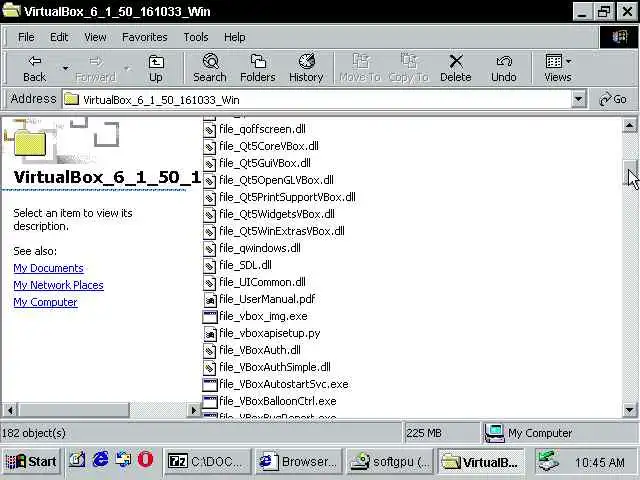Click the Start button
640x480 pixels.
31,462
